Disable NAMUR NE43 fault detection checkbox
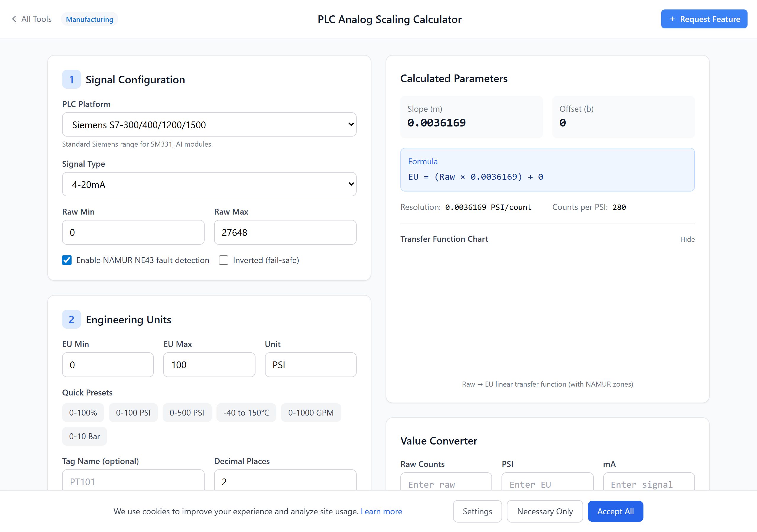This screenshot has width=757, height=532. point(67,260)
